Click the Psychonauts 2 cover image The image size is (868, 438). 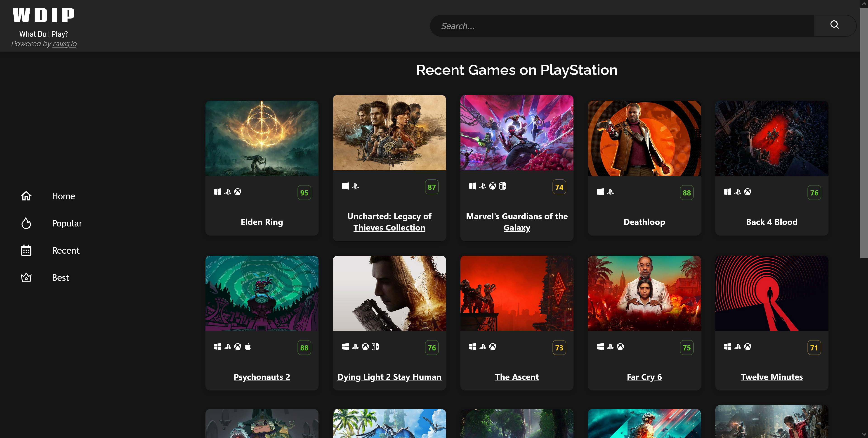(262, 293)
